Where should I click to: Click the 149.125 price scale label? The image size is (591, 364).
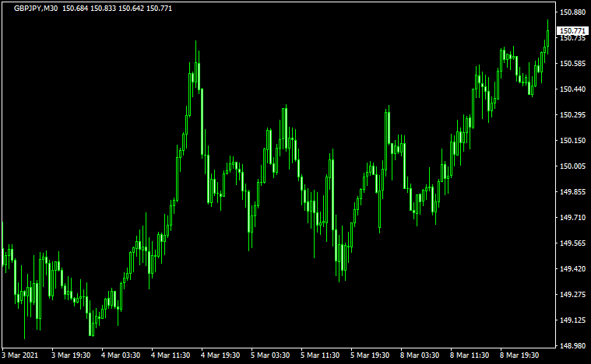click(x=572, y=320)
